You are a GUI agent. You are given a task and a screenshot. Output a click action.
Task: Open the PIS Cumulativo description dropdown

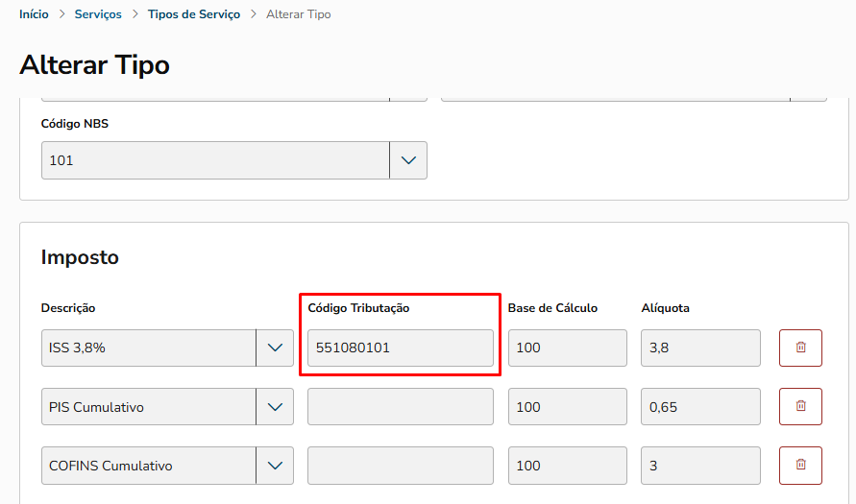click(275, 406)
